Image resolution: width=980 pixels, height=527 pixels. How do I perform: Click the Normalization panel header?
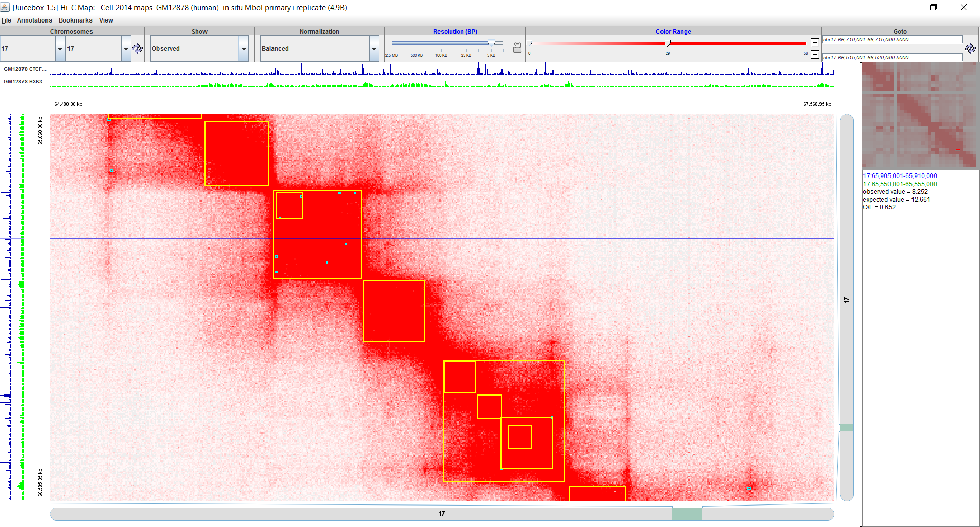click(320, 32)
